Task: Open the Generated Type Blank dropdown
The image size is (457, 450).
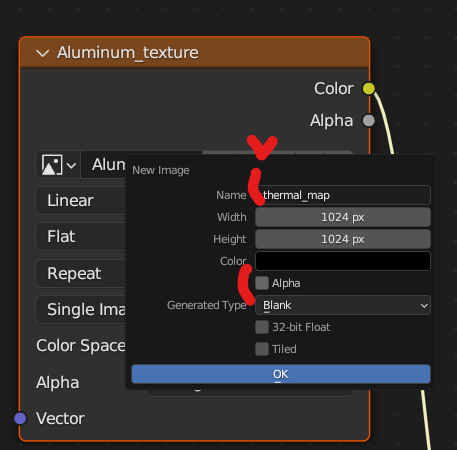Action: click(x=343, y=305)
